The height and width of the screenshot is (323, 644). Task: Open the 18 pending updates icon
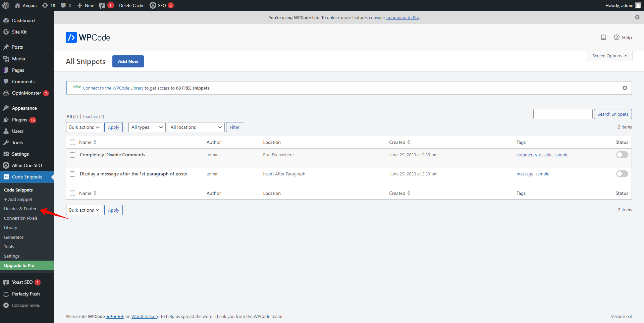tap(45, 5)
